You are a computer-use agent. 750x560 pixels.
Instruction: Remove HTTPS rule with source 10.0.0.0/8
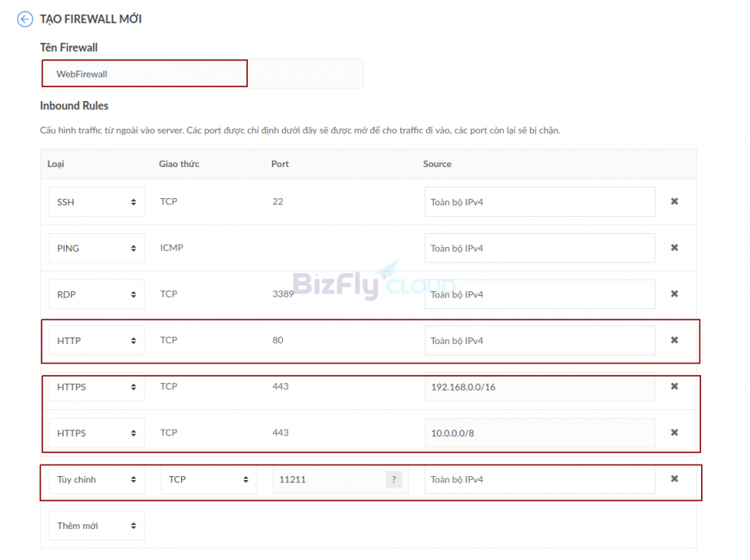pyautogui.click(x=674, y=432)
